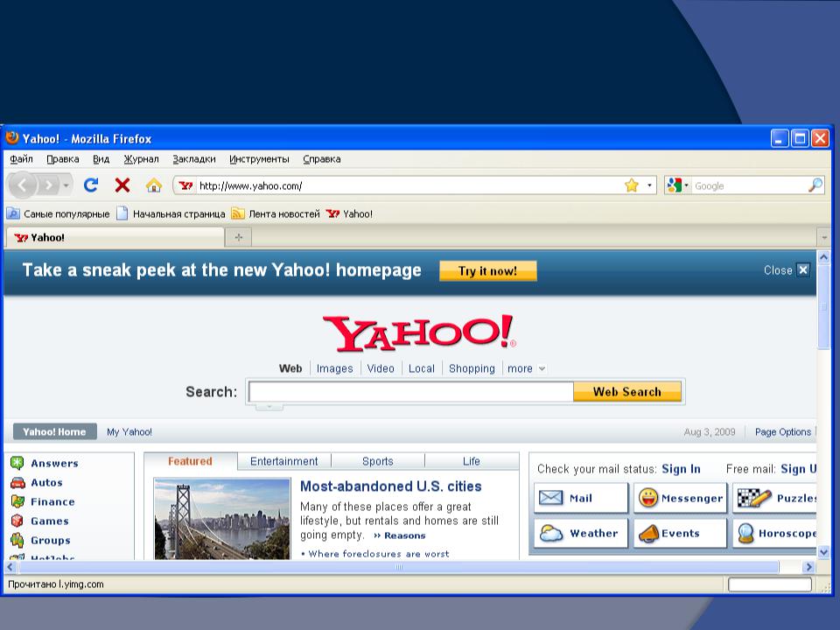
Task: Stop loading with the red X icon
Action: [x=122, y=185]
